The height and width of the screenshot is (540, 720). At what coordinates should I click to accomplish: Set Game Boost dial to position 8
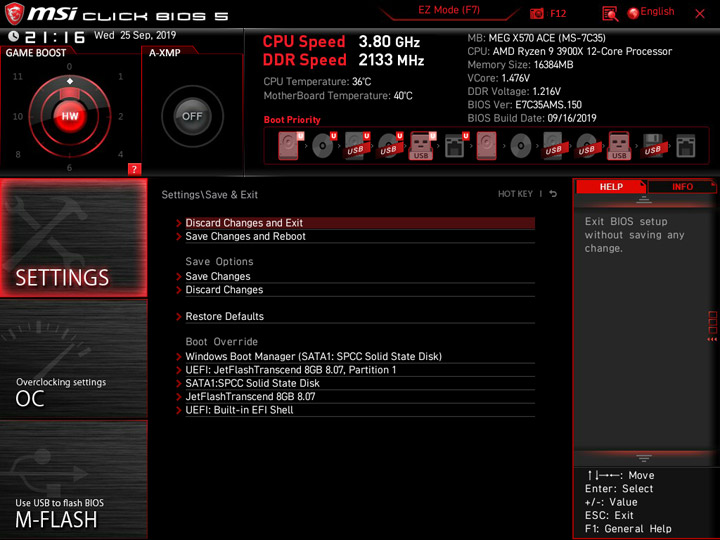[x=18, y=154]
